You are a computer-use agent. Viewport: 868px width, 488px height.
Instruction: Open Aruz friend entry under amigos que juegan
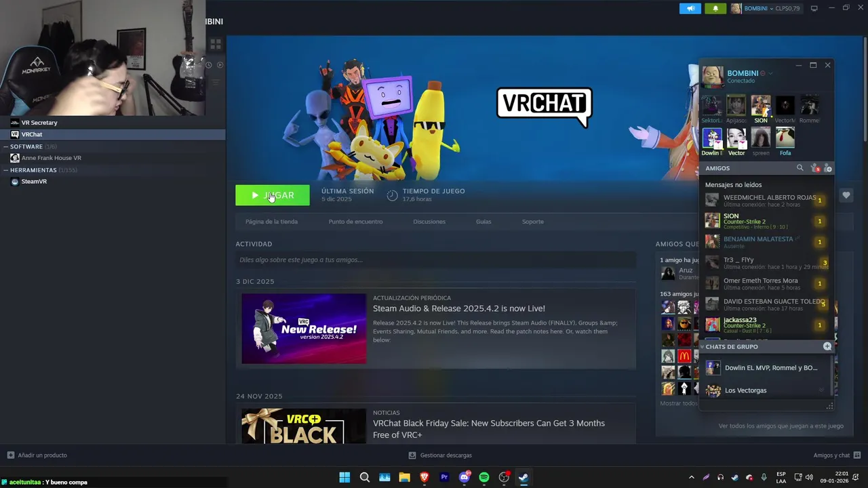tap(679, 273)
